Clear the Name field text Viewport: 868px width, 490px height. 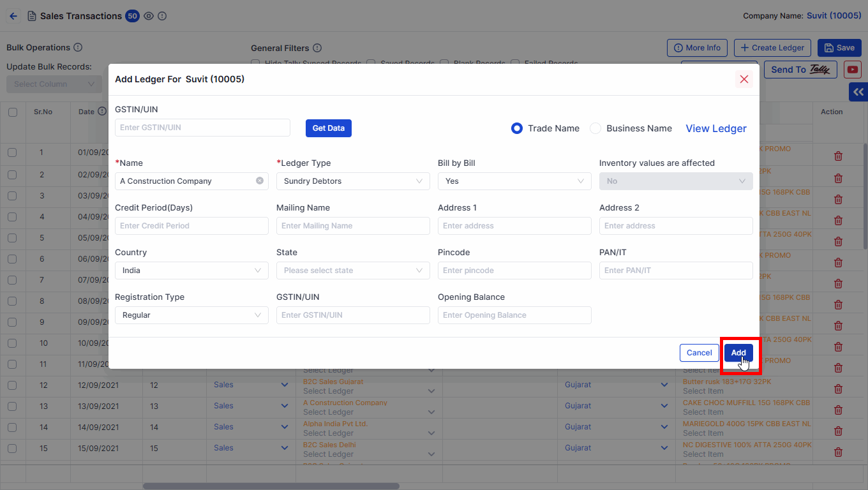coord(260,181)
